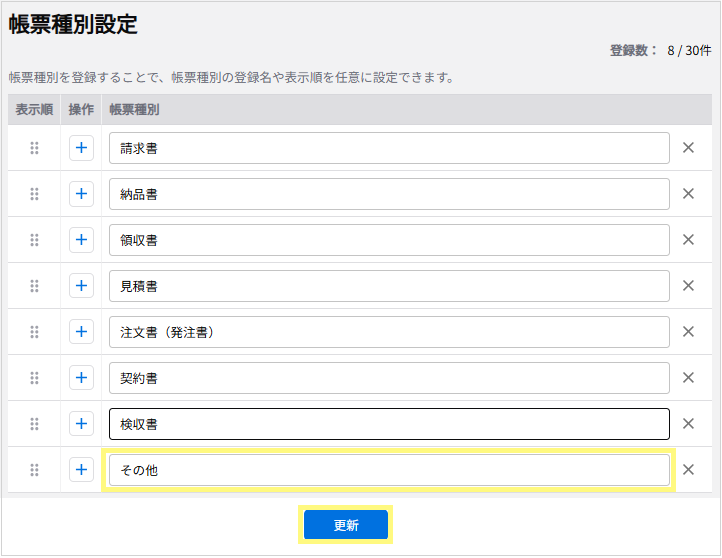Delete the 契約書 entry

click(688, 378)
